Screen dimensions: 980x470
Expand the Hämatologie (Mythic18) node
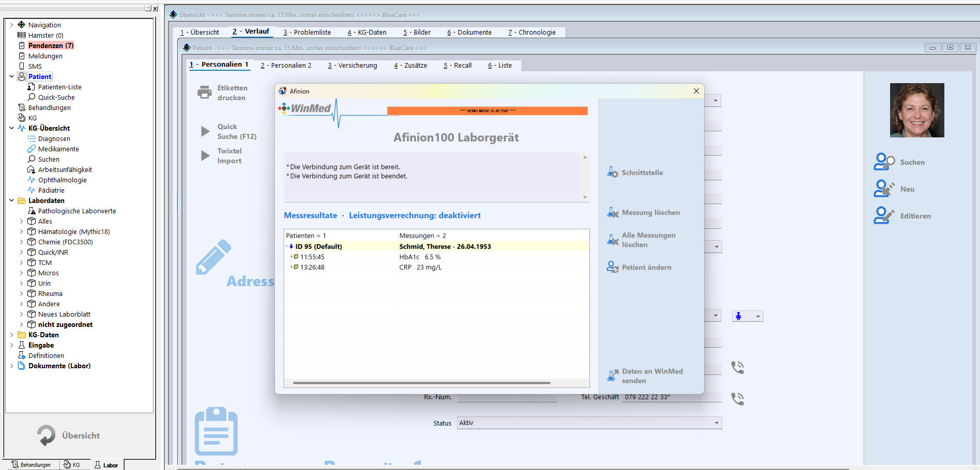pyautogui.click(x=21, y=231)
